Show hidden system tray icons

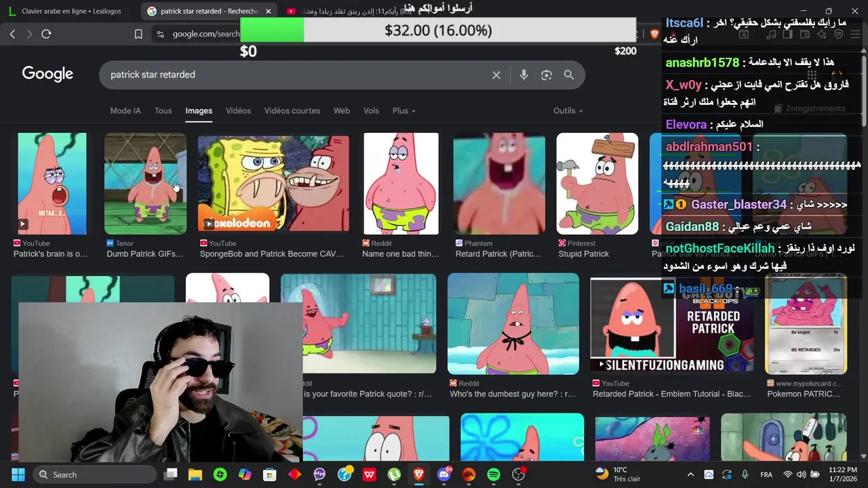coord(690,474)
